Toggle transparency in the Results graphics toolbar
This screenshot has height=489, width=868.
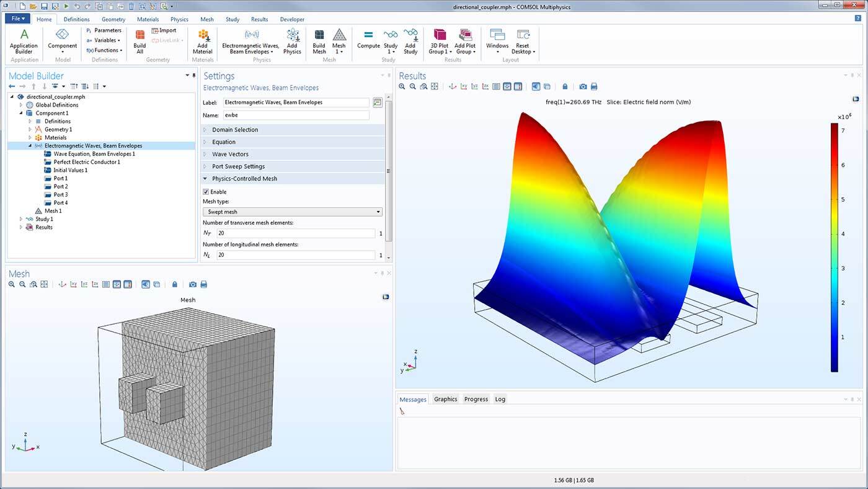[x=547, y=86]
